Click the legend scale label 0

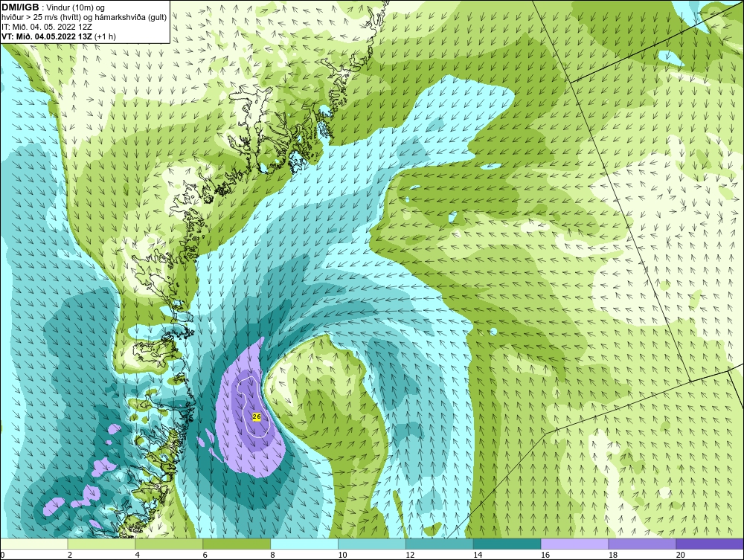coord(2,555)
